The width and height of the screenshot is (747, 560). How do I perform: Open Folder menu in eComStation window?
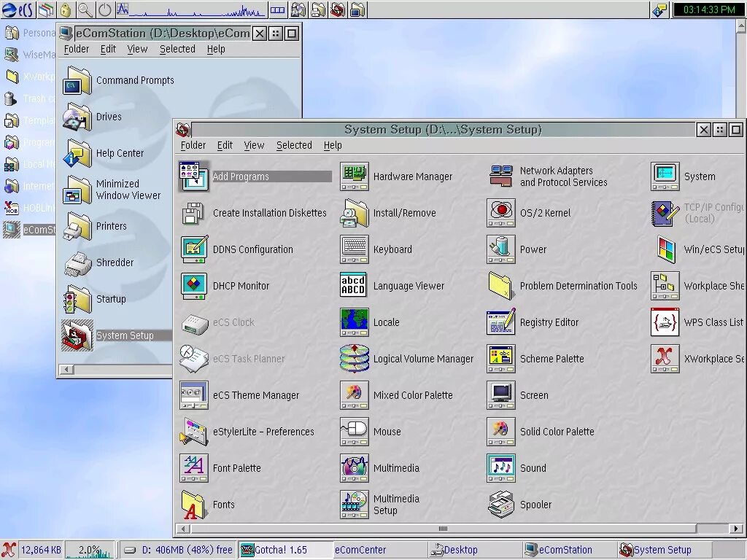click(x=76, y=49)
